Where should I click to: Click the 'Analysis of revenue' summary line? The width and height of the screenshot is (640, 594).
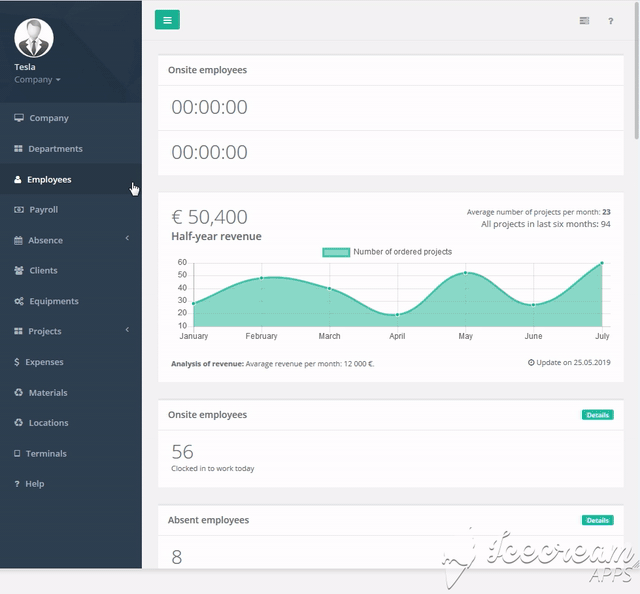tap(273, 364)
